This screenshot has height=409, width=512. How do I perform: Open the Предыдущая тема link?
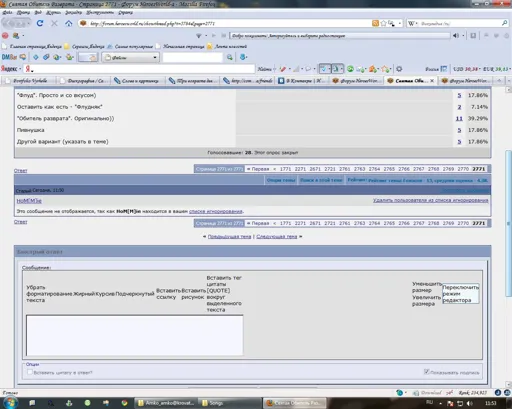coord(229,236)
